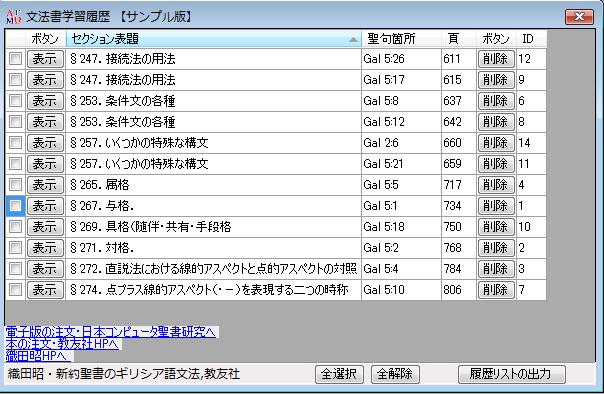Check the box for Gal 5:4 row
604x394 pixels.
coord(15,269)
